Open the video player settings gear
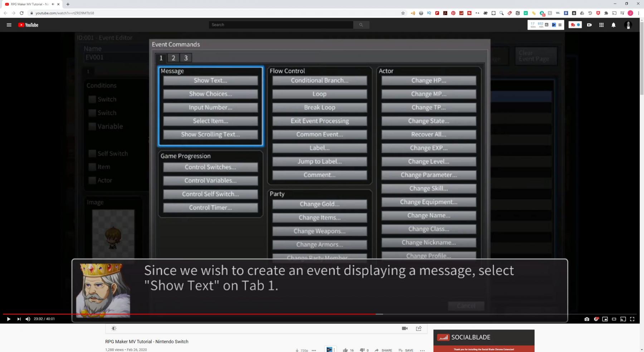Viewport: 644px width, 352px height. (596, 319)
